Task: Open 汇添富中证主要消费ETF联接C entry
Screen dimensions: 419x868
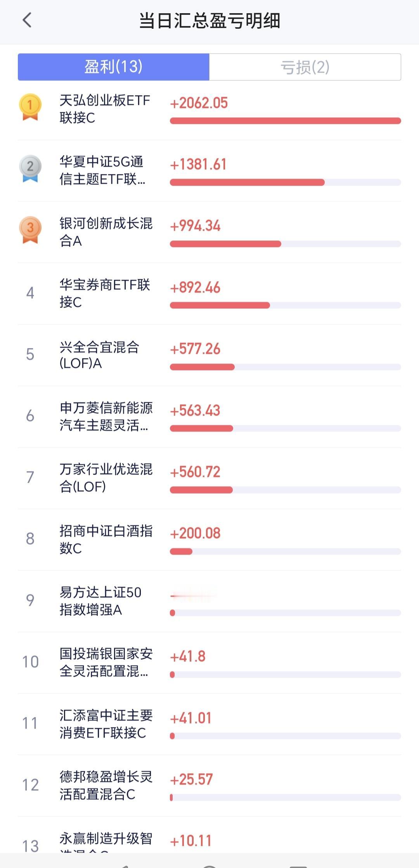Action: coord(106,724)
